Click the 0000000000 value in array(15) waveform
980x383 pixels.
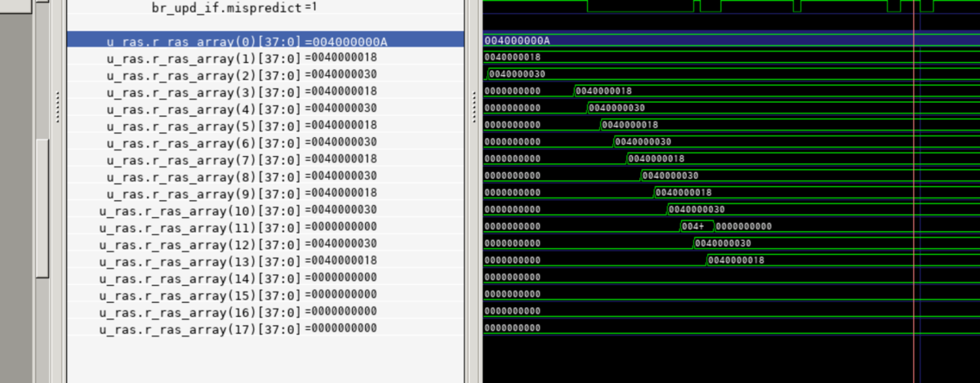click(512, 294)
